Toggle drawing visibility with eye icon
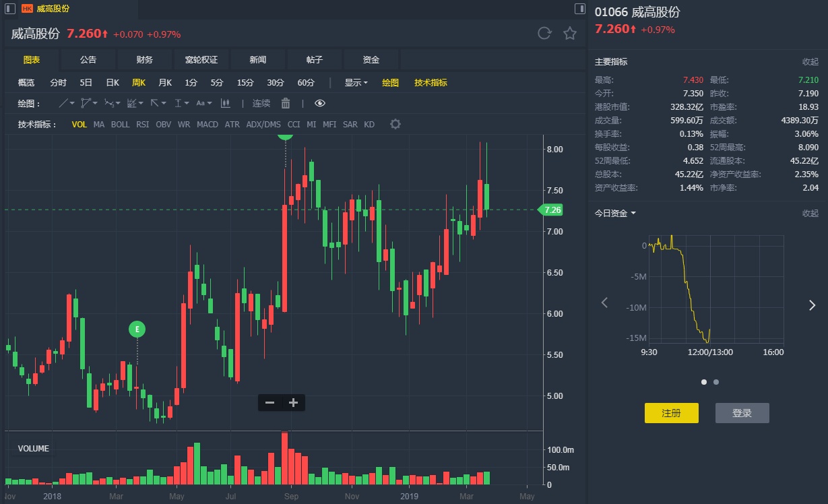Image resolution: width=828 pixels, height=504 pixels. click(320, 103)
